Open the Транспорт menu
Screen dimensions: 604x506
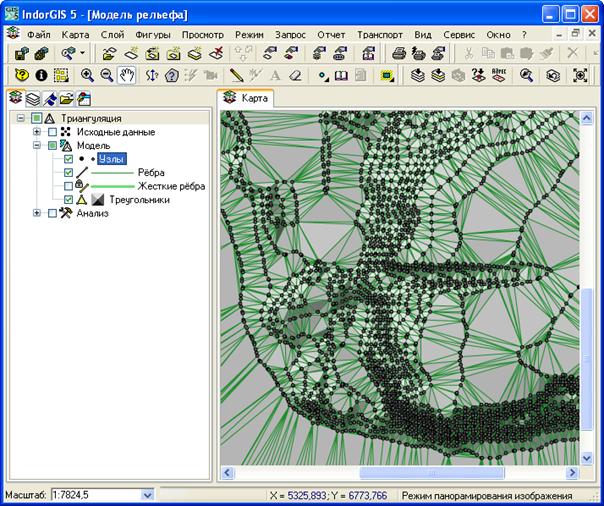click(379, 33)
